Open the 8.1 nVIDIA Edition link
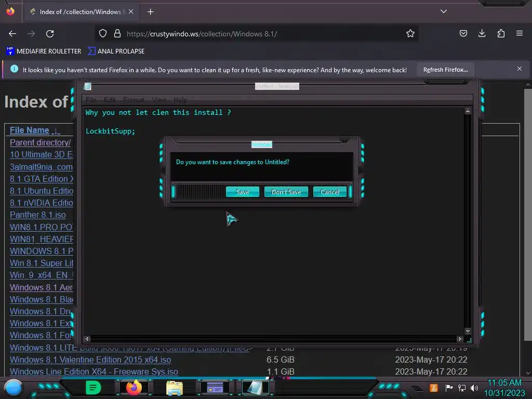 coord(42,203)
